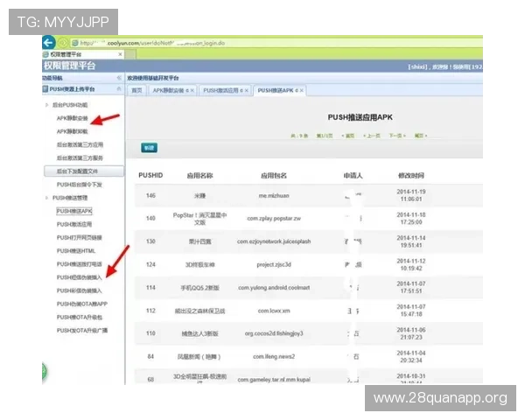Go to the previous page via 上一页

(372, 136)
